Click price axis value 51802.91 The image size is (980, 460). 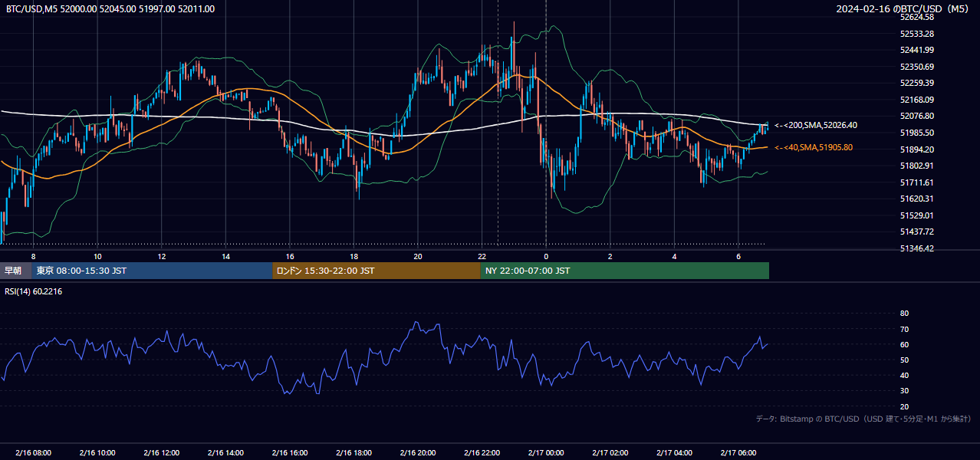[x=917, y=166]
